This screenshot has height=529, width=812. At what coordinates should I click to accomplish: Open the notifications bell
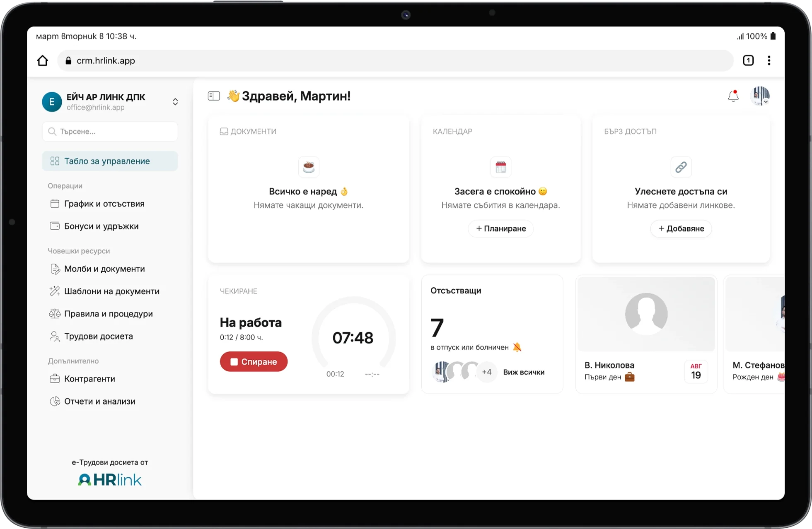tap(733, 96)
